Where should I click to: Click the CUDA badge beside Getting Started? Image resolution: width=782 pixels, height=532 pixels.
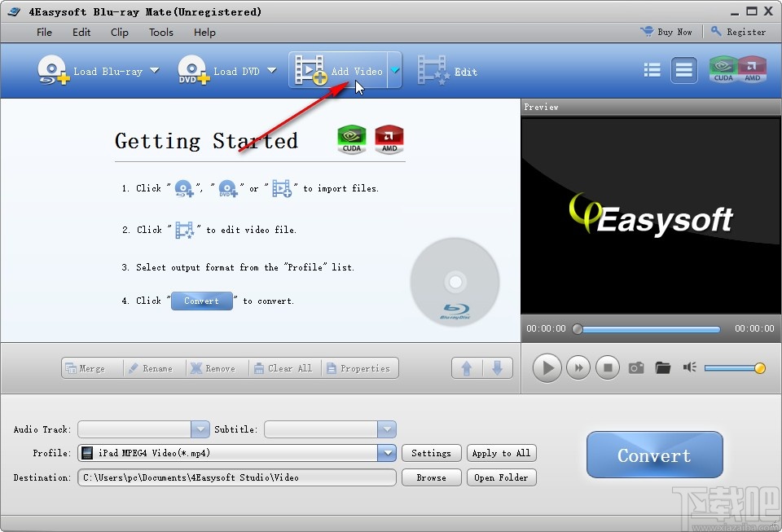tap(352, 139)
